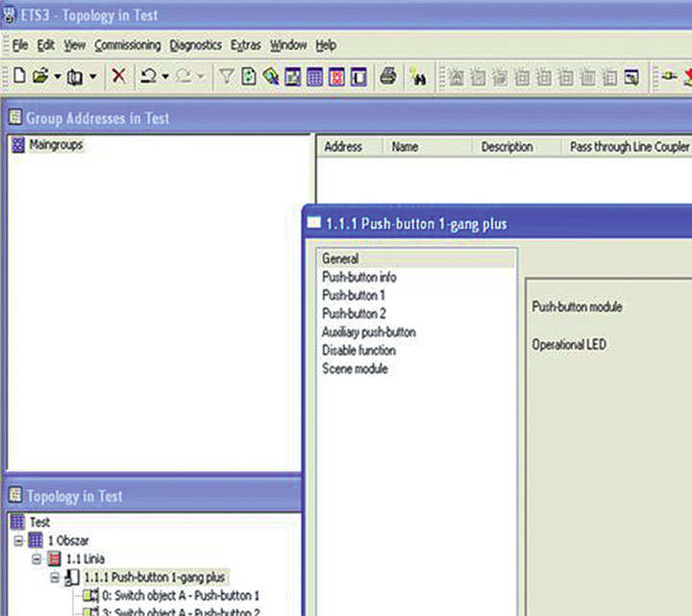Select Push-button info parameter page
The height and width of the screenshot is (616, 692).
pyautogui.click(x=359, y=277)
